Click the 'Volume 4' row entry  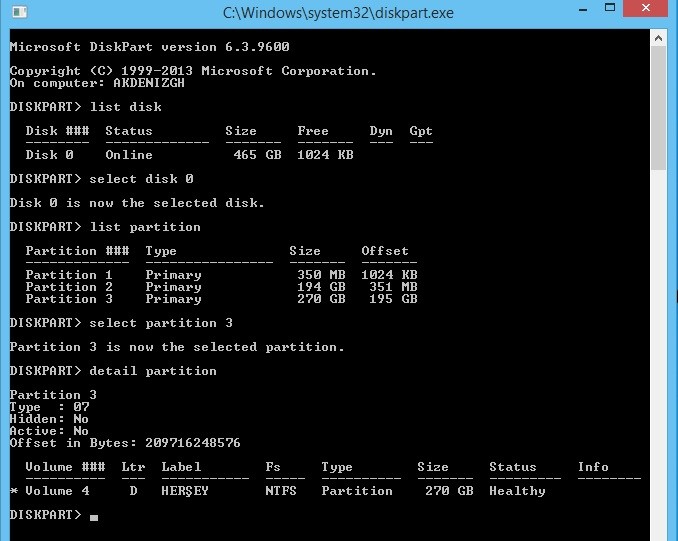click(57, 491)
